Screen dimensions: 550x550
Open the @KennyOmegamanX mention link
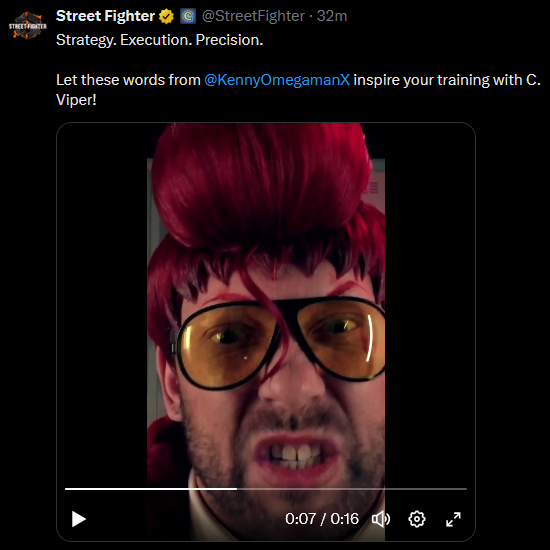coord(277,80)
